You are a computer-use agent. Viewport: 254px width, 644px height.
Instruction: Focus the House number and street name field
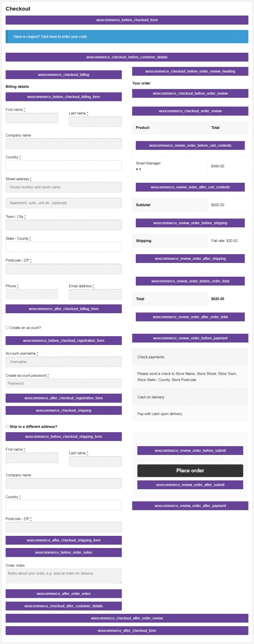63,187
